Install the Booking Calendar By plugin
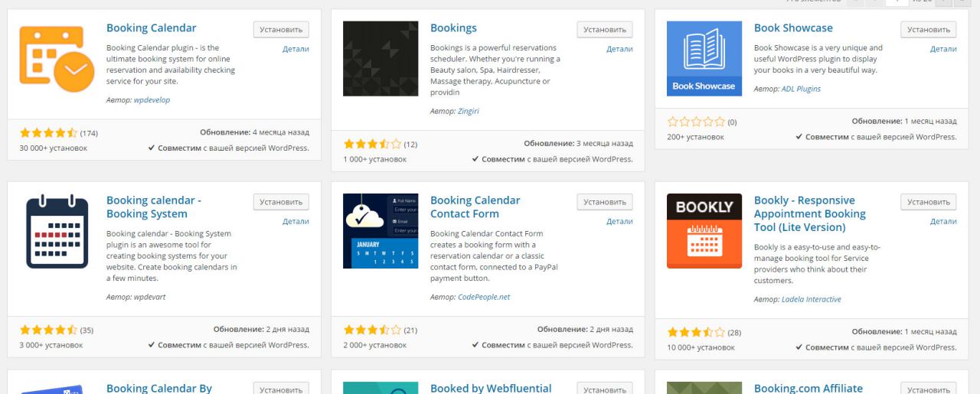The height and width of the screenshot is (394, 980). (281, 388)
